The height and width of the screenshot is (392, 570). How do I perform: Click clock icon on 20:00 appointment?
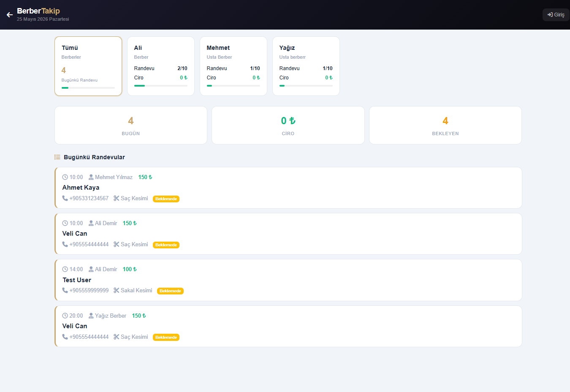click(65, 316)
